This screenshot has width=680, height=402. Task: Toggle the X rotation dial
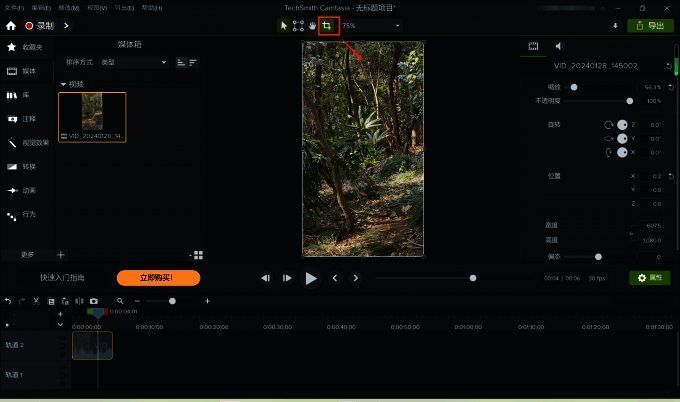[x=622, y=152]
